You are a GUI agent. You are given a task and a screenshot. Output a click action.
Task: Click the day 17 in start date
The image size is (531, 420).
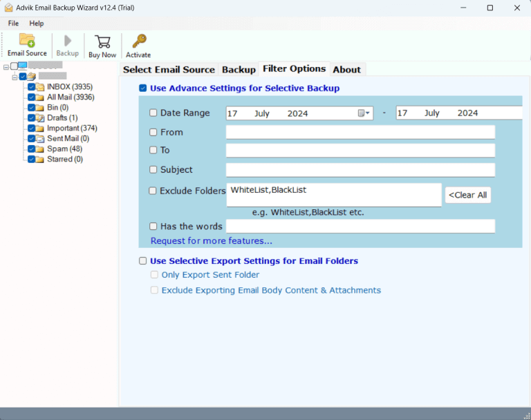(x=232, y=113)
